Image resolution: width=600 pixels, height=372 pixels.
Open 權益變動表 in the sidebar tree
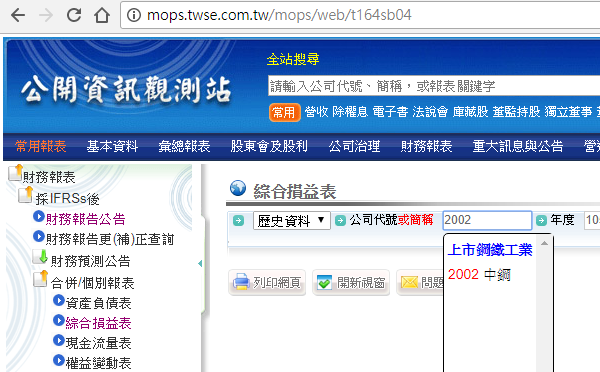click(x=99, y=363)
